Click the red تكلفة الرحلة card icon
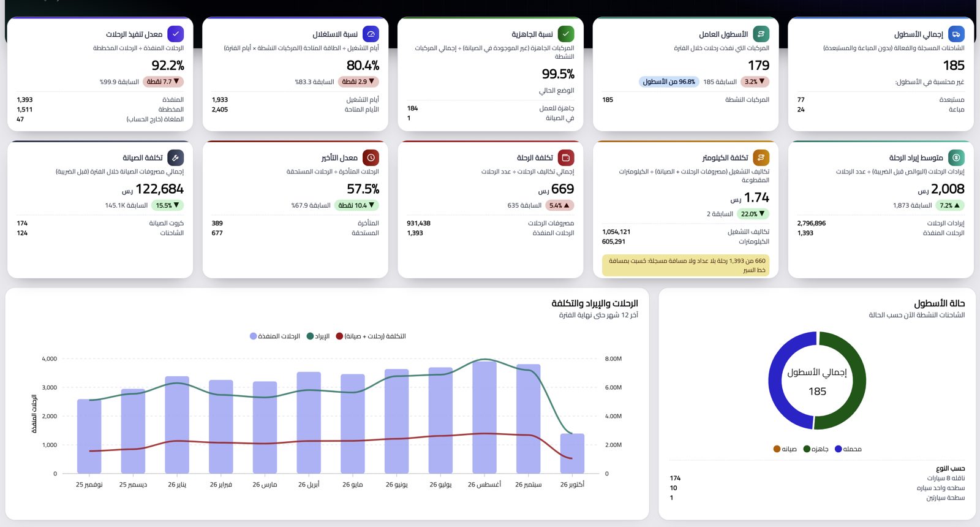 566,158
